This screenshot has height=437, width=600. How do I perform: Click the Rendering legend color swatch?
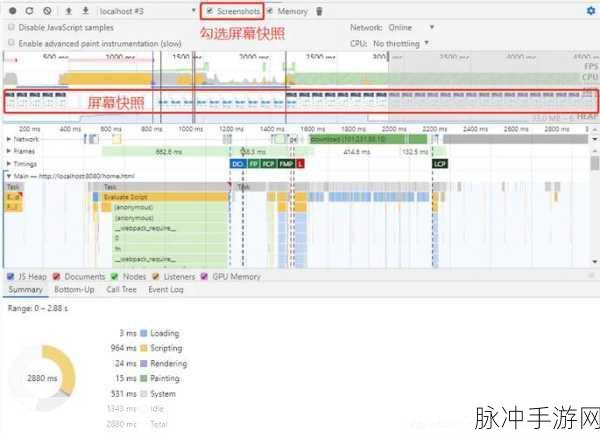(144, 364)
